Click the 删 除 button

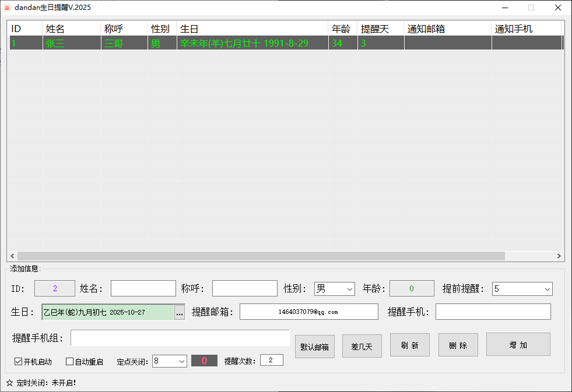pyautogui.click(x=458, y=345)
